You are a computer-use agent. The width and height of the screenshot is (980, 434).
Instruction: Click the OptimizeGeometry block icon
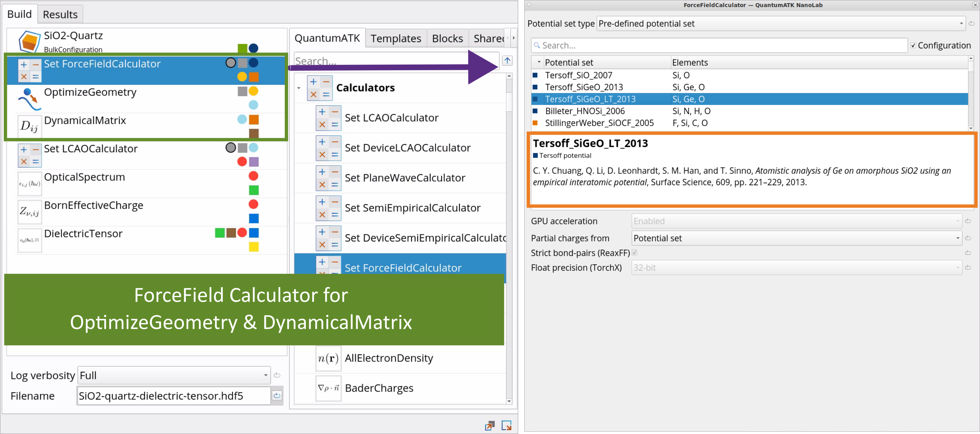click(29, 99)
